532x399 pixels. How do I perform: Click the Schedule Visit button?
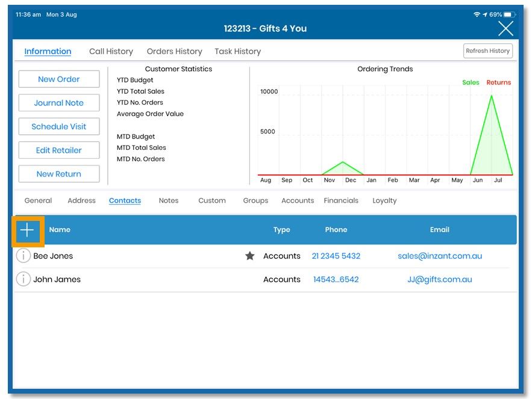click(59, 126)
